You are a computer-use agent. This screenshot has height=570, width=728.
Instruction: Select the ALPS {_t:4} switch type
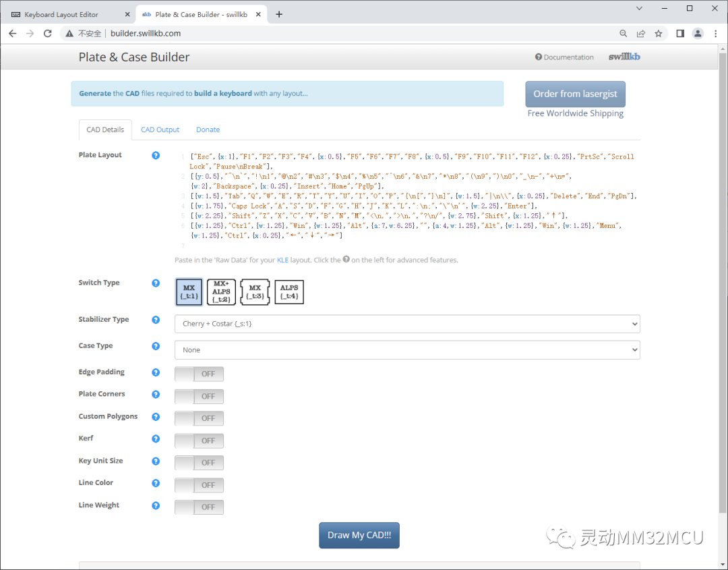click(289, 291)
